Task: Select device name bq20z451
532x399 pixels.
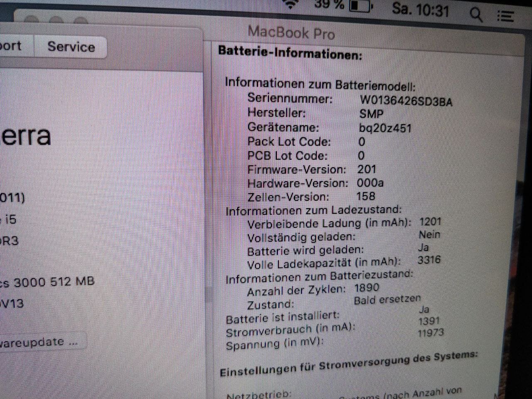Action: [x=385, y=128]
